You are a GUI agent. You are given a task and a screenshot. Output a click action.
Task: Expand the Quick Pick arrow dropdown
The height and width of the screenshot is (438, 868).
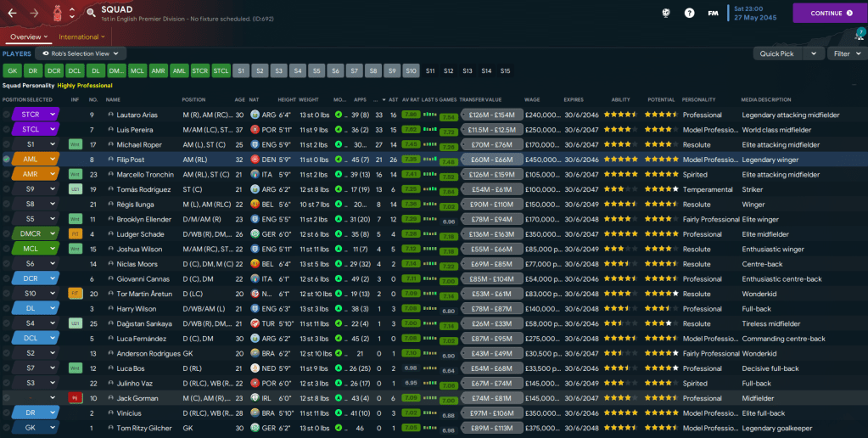click(814, 53)
